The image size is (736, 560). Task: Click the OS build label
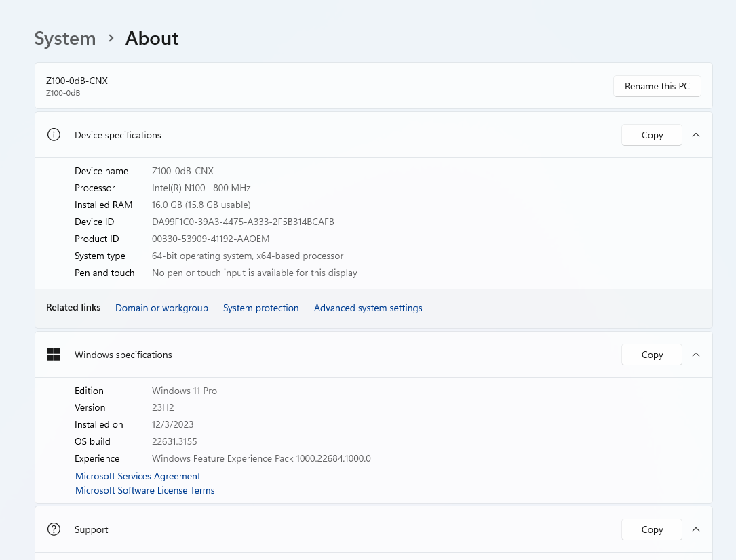[92, 441]
